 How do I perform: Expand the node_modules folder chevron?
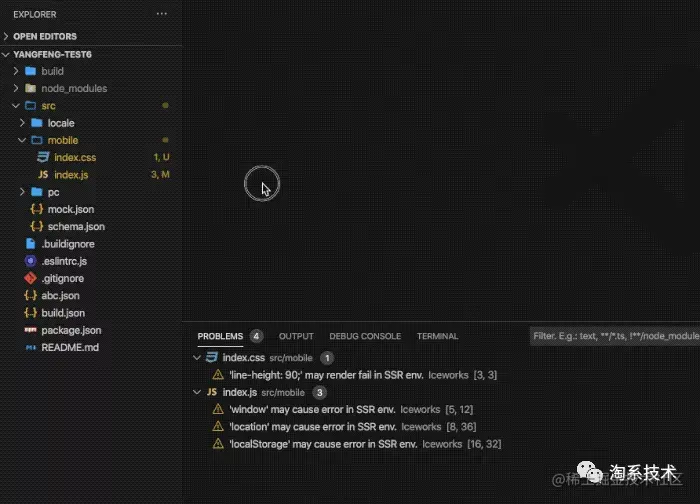click(x=16, y=88)
